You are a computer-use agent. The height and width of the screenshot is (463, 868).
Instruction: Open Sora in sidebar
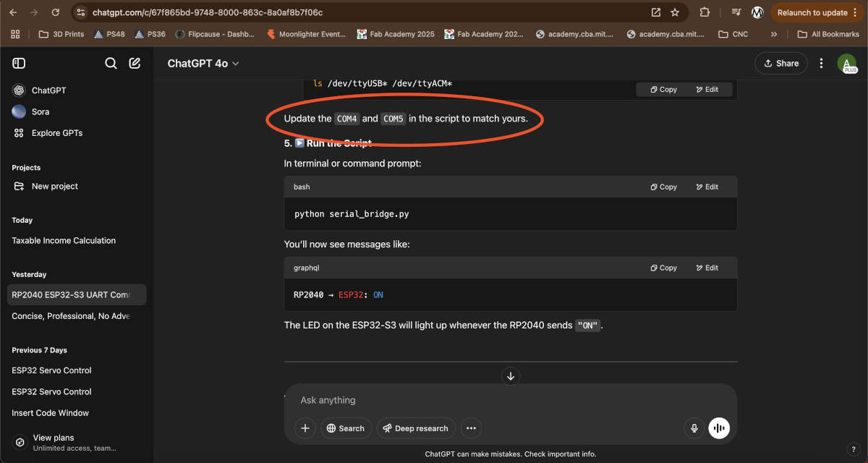pyautogui.click(x=77, y=111)
